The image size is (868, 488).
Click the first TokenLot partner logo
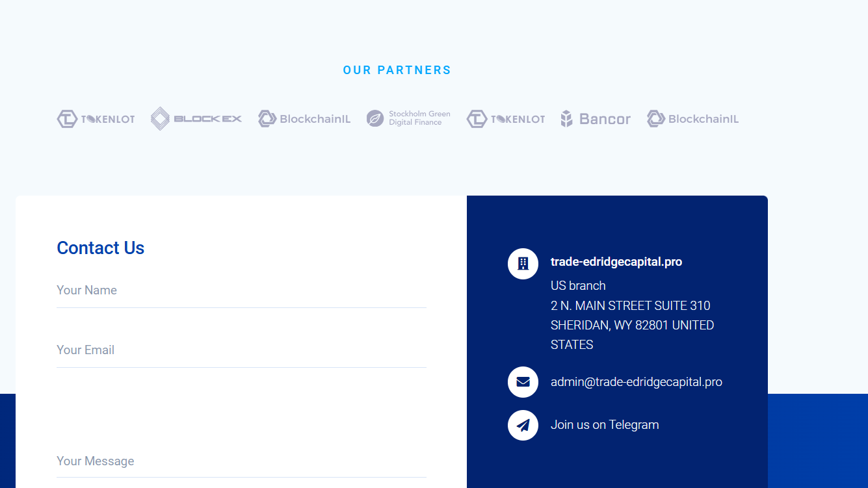96,119
